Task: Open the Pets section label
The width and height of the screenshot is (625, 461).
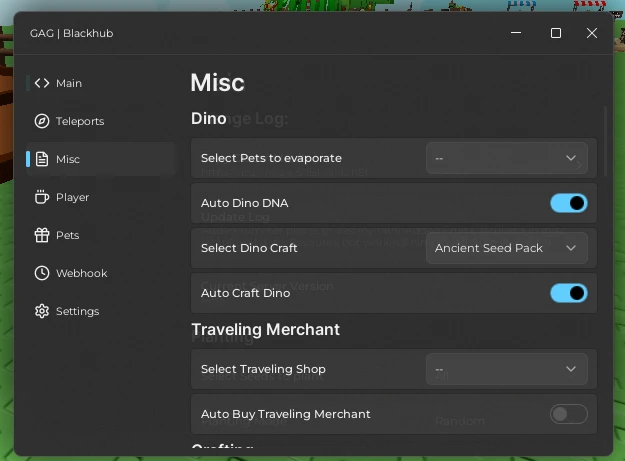Action: tap(68, 235)
